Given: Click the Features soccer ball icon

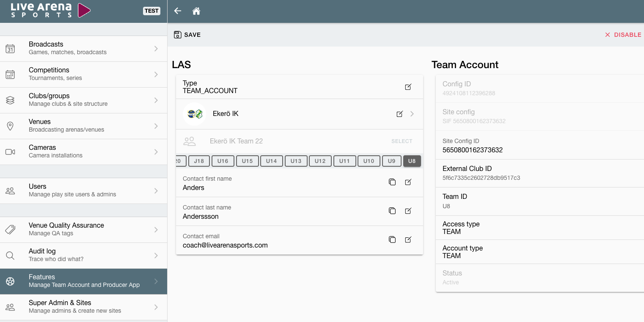Looking at the screenshot, I should pyautogui.click(x=10, y=281).
